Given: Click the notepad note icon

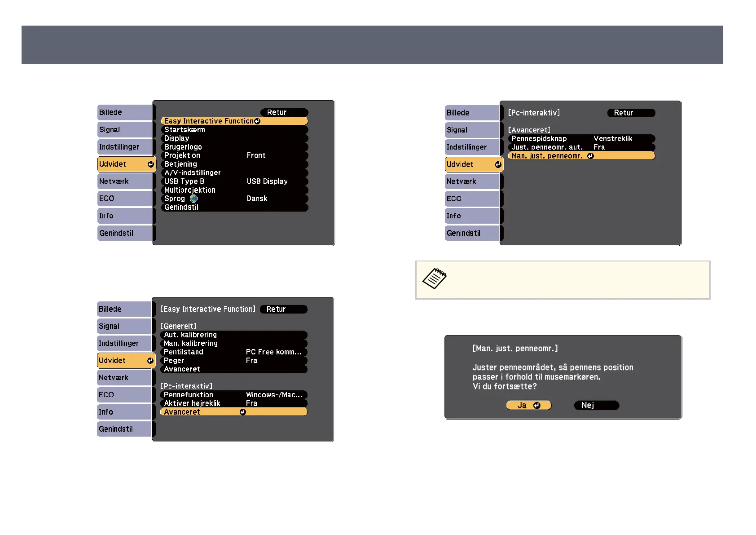Looking at the screenshot, I should click(434, 279).
